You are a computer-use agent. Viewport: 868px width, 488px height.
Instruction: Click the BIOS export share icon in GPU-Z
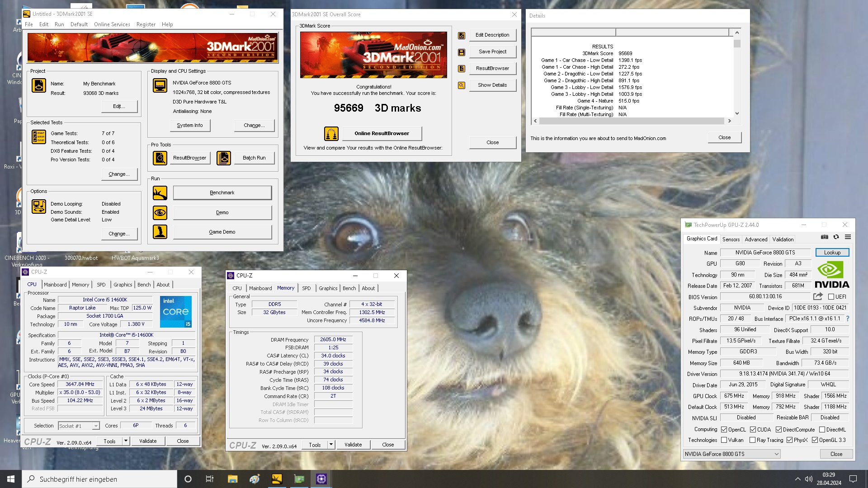[x=818, y=296]
